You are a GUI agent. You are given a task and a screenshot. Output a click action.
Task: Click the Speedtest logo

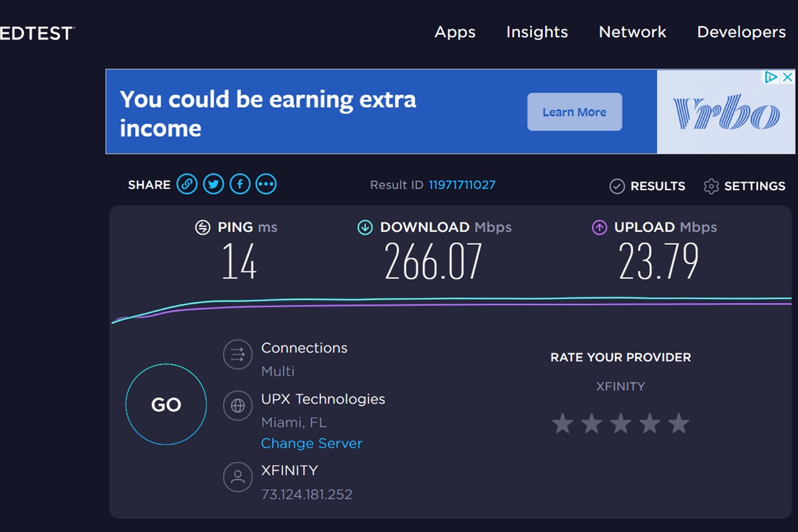[37, 33]
